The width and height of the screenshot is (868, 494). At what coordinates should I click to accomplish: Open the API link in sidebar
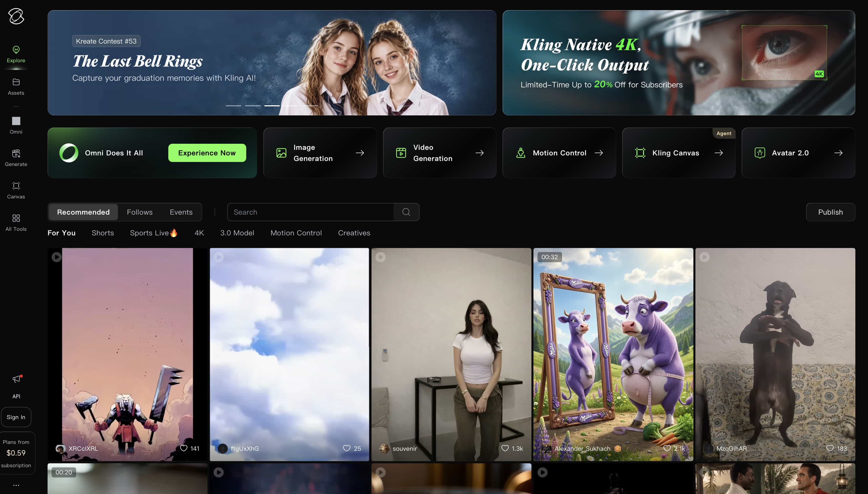click(16, 396)
